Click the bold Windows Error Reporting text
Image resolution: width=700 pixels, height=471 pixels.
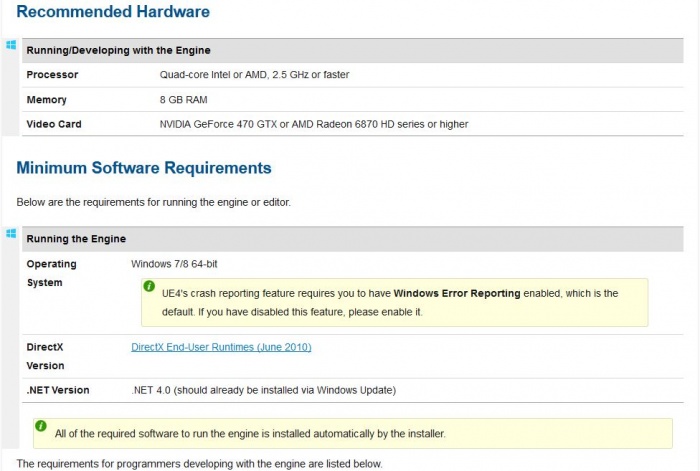tap(457, 294)
